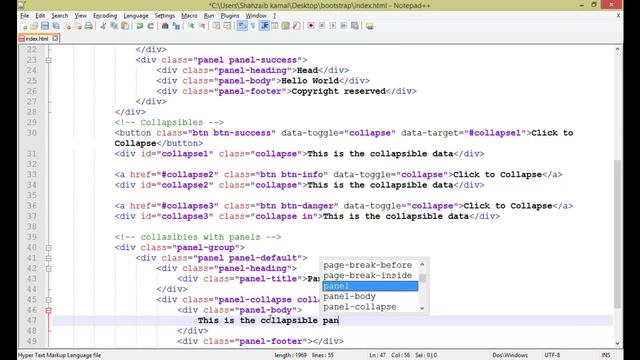Open the Macro menu
The height and width of the screenshot is (360, 640).
[189, 16]
